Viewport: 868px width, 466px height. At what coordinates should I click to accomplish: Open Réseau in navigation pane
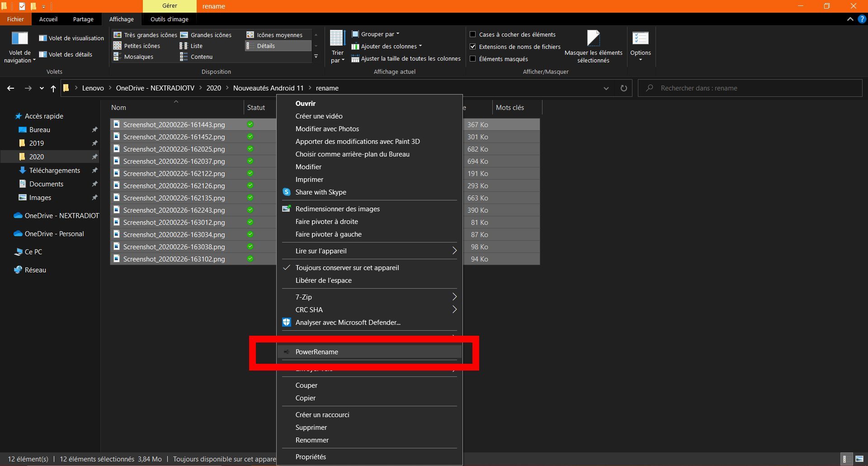point(30,270)
